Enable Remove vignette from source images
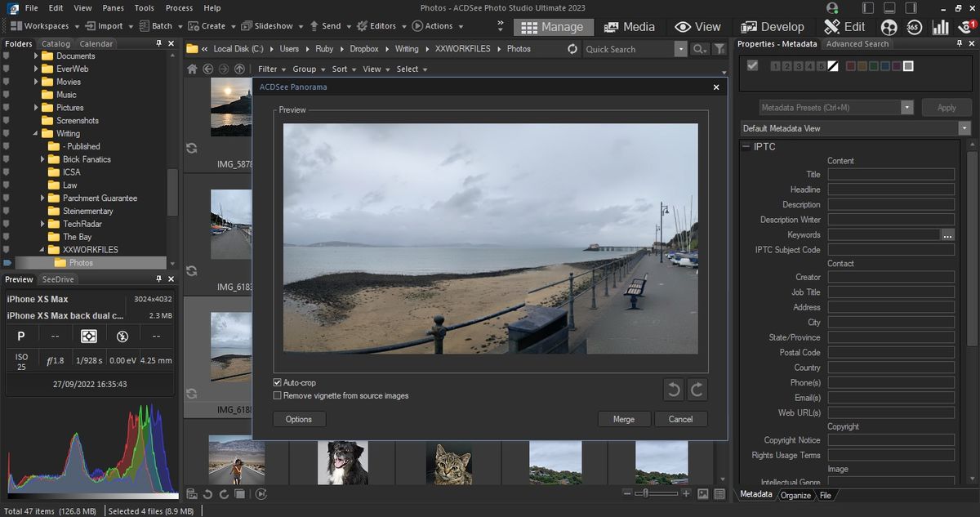 click(278, 395)
